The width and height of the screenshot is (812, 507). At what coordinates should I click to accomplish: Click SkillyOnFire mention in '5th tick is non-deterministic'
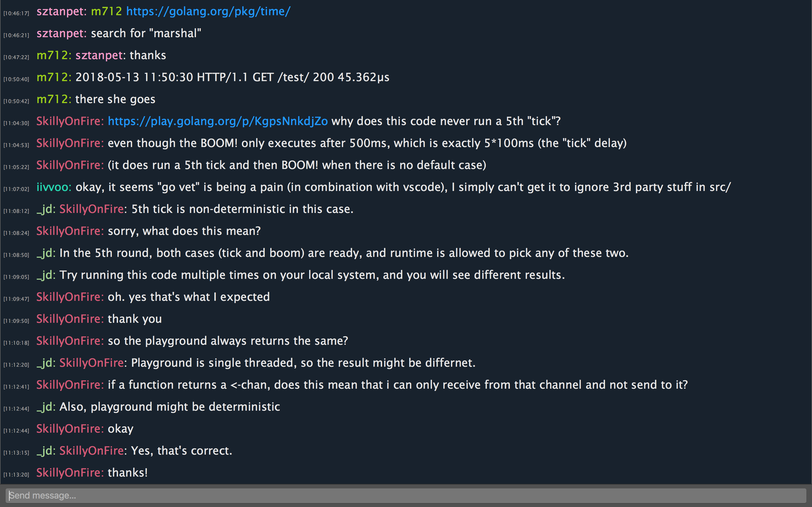click(92, 209)
